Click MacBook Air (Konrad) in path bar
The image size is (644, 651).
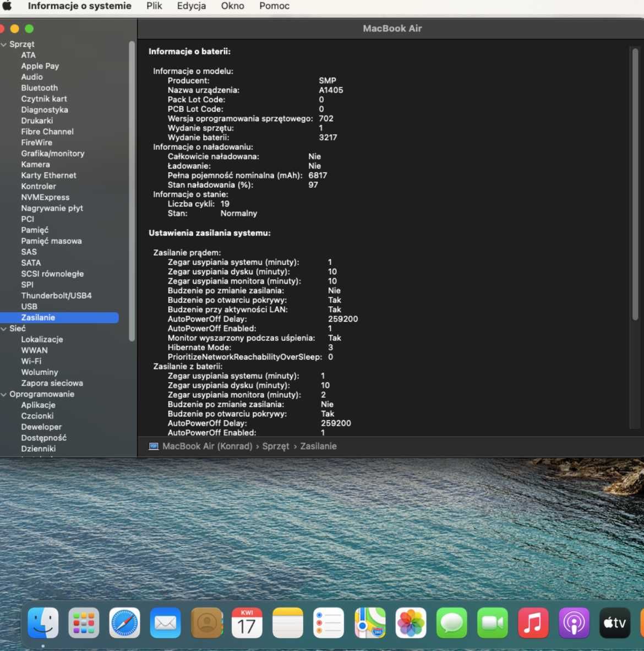tap(207, 446)
